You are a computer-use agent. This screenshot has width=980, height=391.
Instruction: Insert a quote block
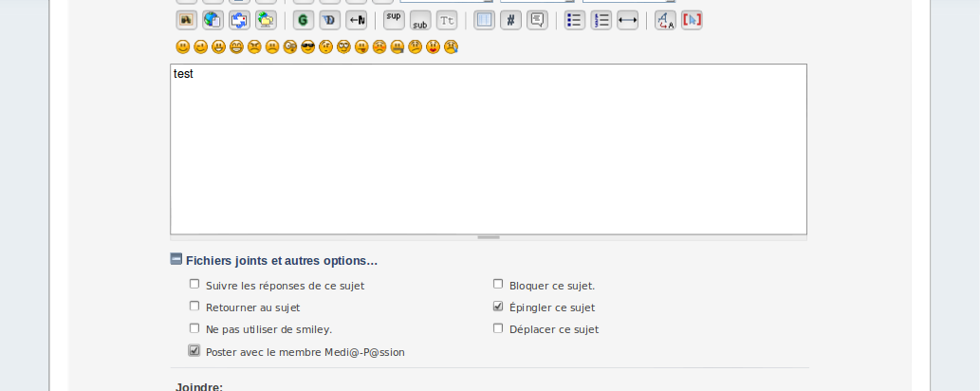pyautogui.click(x=537, y=20)
